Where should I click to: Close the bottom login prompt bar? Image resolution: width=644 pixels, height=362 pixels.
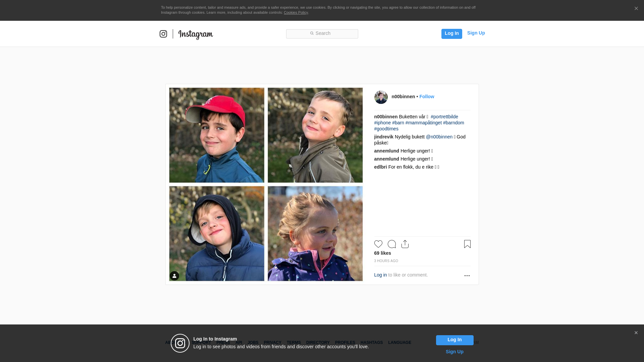(x=636, y=333)
